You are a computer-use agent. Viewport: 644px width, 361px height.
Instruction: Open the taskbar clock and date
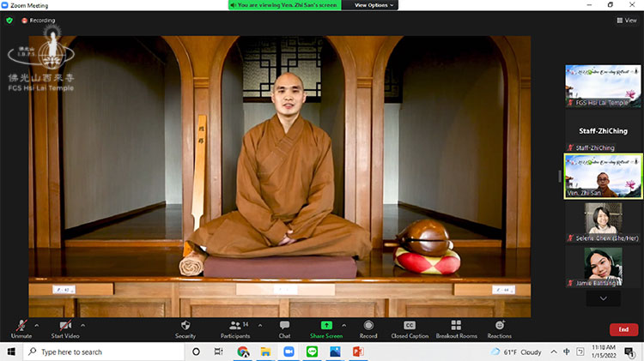coord(604,352)
